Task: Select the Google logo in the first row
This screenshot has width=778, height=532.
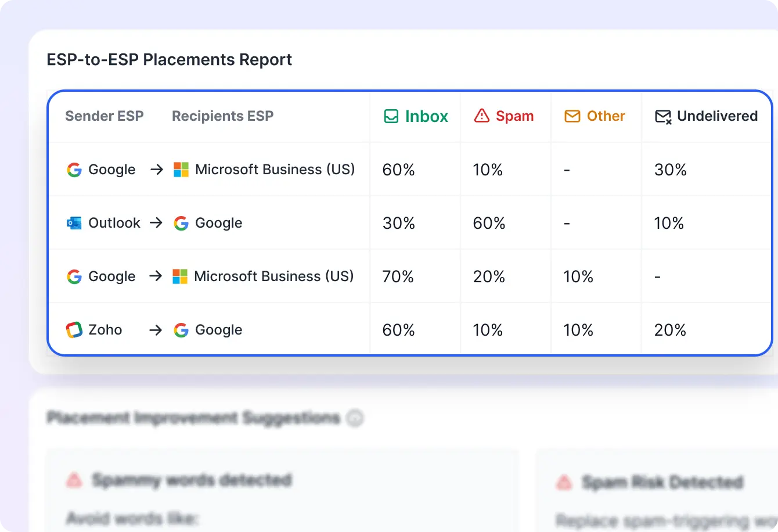Action: pos(74,170)
